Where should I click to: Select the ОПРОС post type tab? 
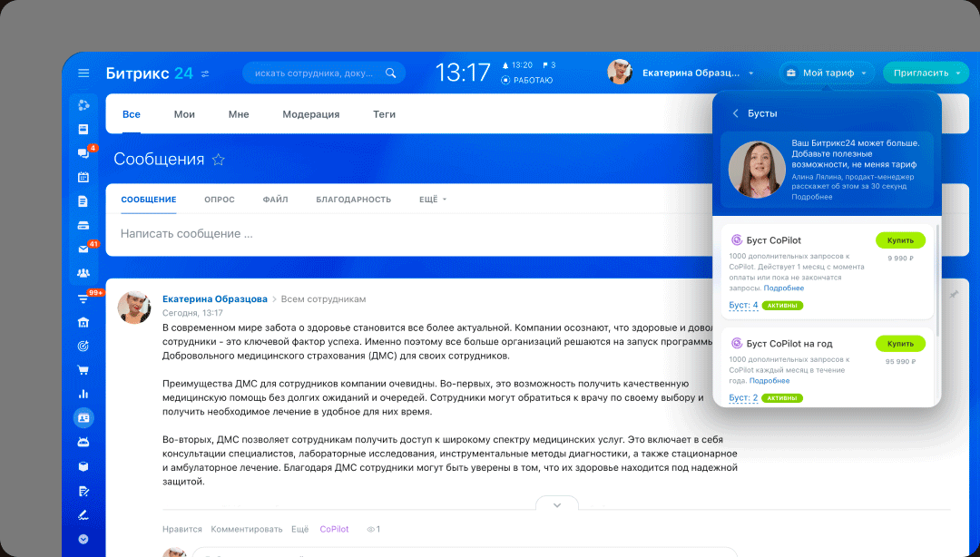pyautogui.click(x=220, y=200)
